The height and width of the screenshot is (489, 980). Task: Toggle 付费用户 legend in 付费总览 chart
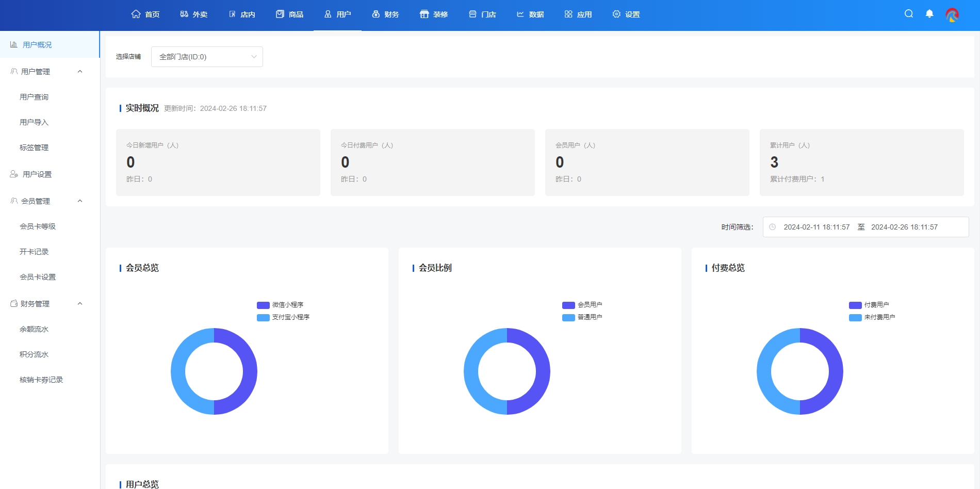pos(869,305)
